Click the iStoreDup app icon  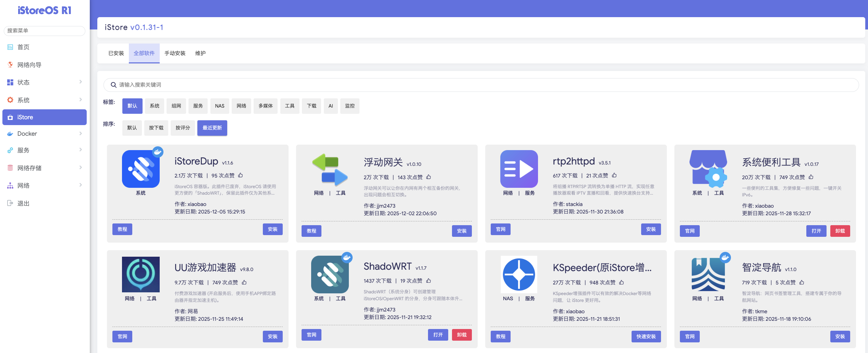pos(140,169)
